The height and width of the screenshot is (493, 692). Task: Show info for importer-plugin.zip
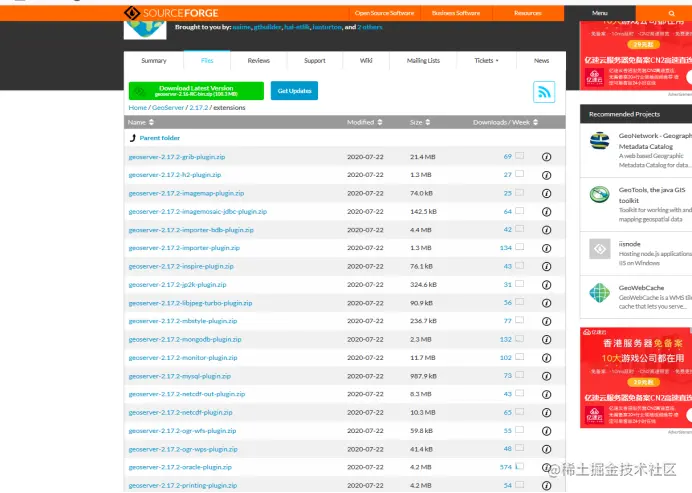(x=546, y=248)
